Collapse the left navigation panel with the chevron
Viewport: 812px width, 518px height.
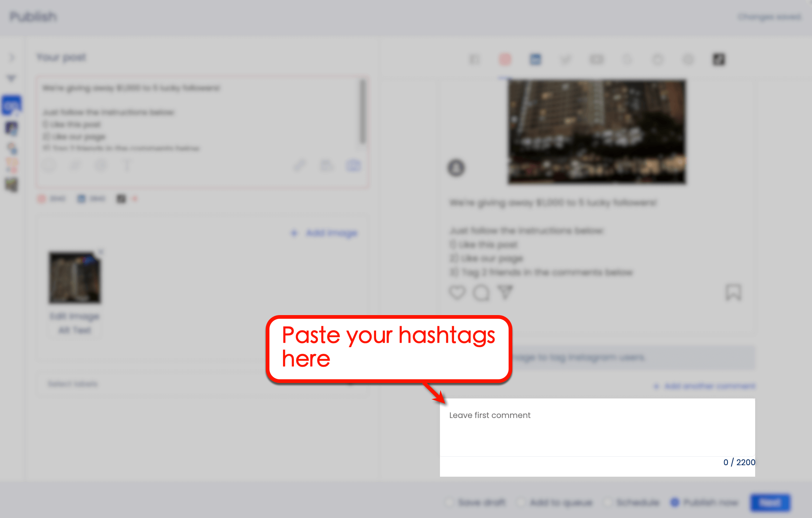click(12, 58)
